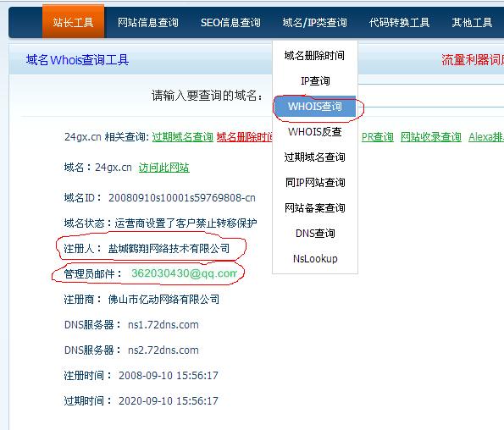Select the highlighted WHOIS查询 entry
This screenshot has width=504, height=430.
[x=314, y=107]
